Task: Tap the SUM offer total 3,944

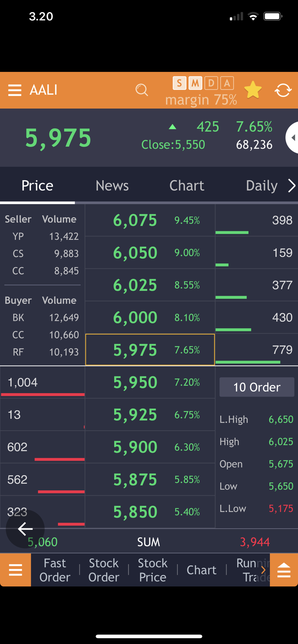Action: (255, 542)
